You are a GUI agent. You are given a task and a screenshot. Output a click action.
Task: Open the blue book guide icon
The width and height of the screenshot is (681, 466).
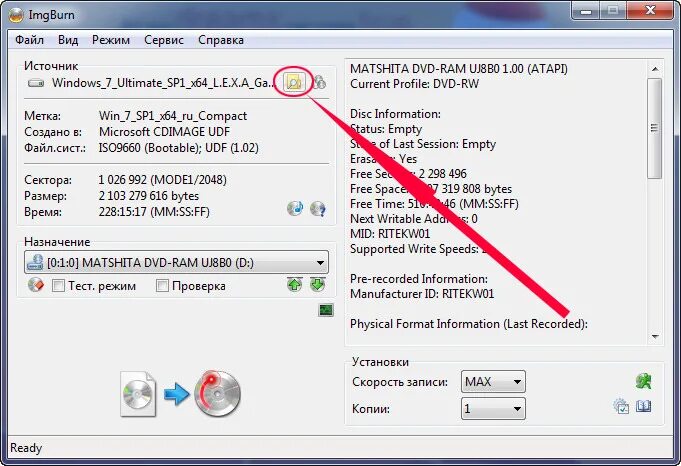point(644,406)
